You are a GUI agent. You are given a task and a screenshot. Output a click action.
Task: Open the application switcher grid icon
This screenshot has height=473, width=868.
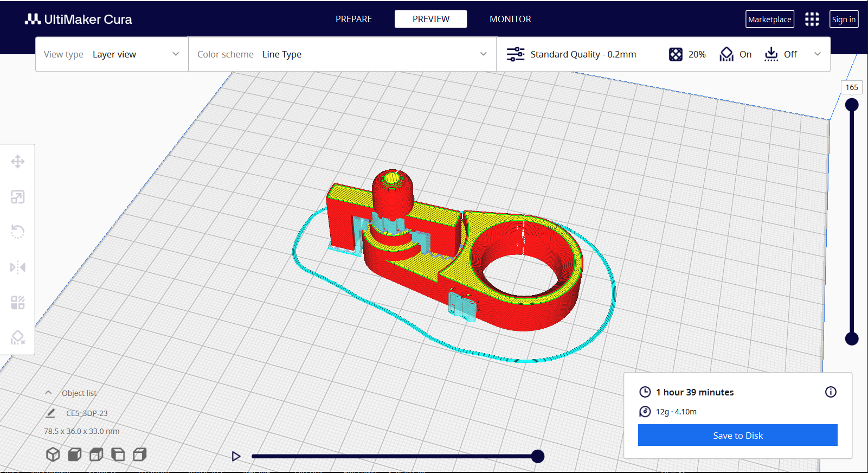(812, 20)
